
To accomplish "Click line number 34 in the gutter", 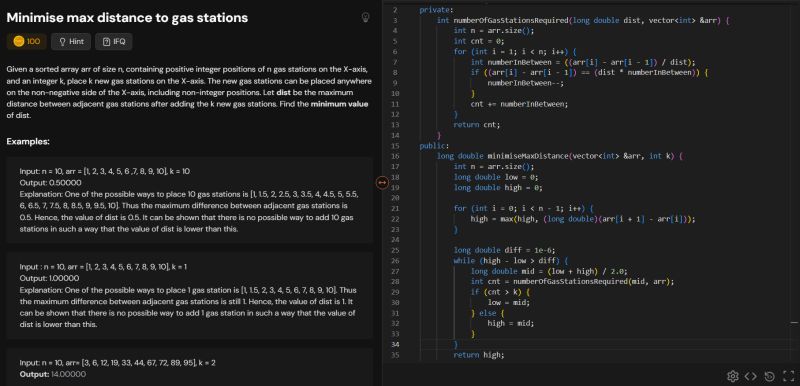I will pyautogui.click(x=395, y=344).
